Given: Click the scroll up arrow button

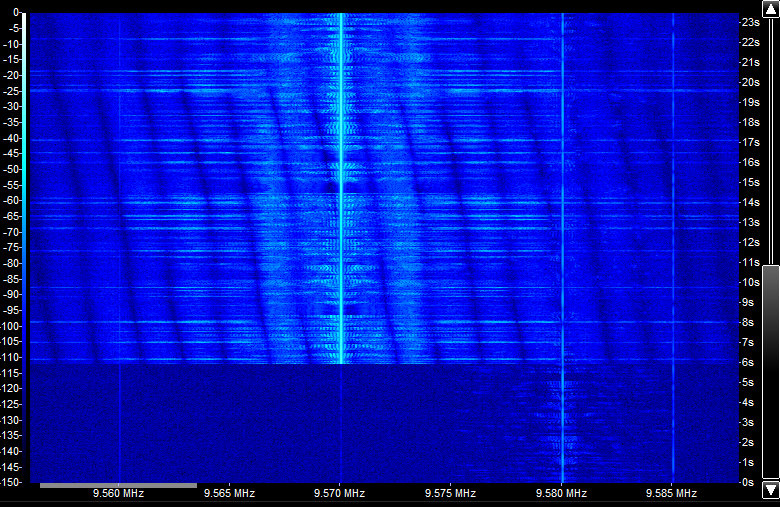Looking at the screenshot, I should (771, 9).
